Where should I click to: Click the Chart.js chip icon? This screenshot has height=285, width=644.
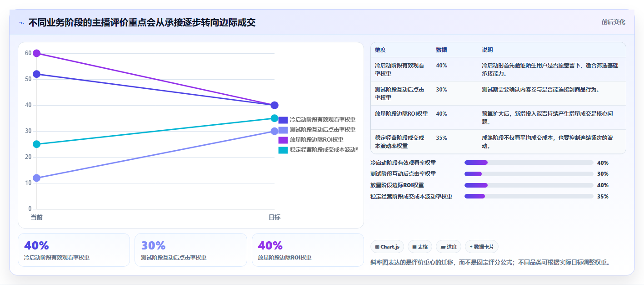pos(377,247)
